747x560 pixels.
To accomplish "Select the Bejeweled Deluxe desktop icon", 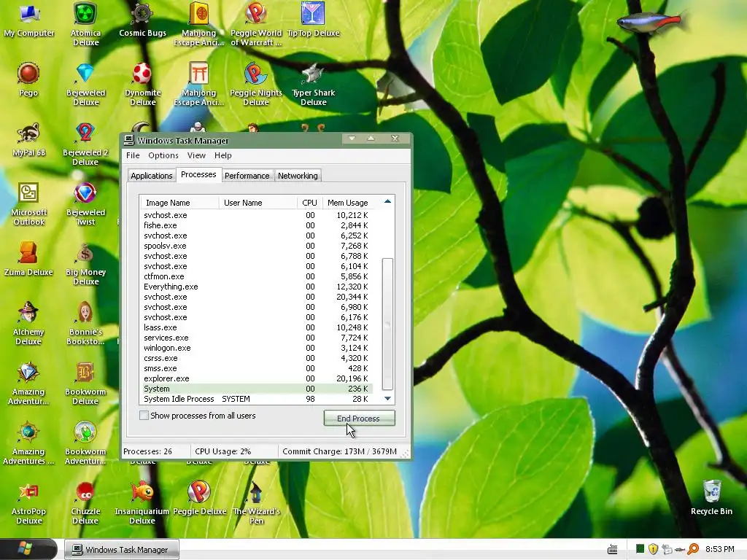I will coord(86,85).
